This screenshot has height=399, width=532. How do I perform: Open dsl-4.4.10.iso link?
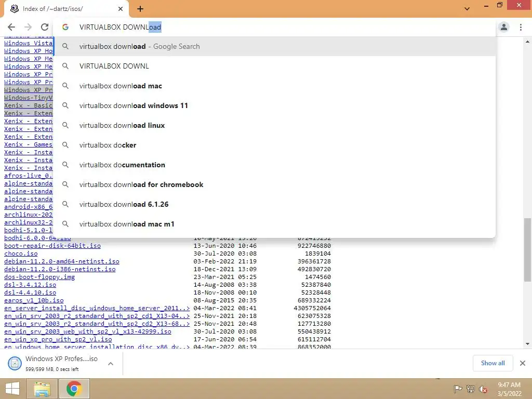coord(30,292)
